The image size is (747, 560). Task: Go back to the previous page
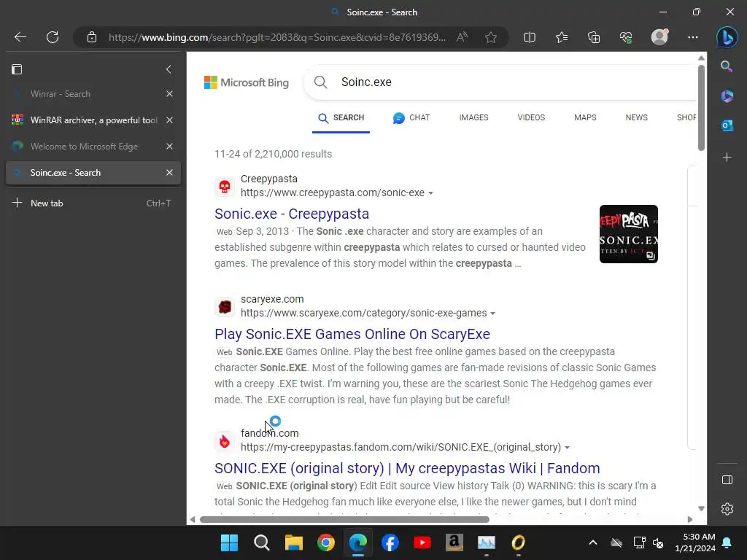(x=20, y=37)
